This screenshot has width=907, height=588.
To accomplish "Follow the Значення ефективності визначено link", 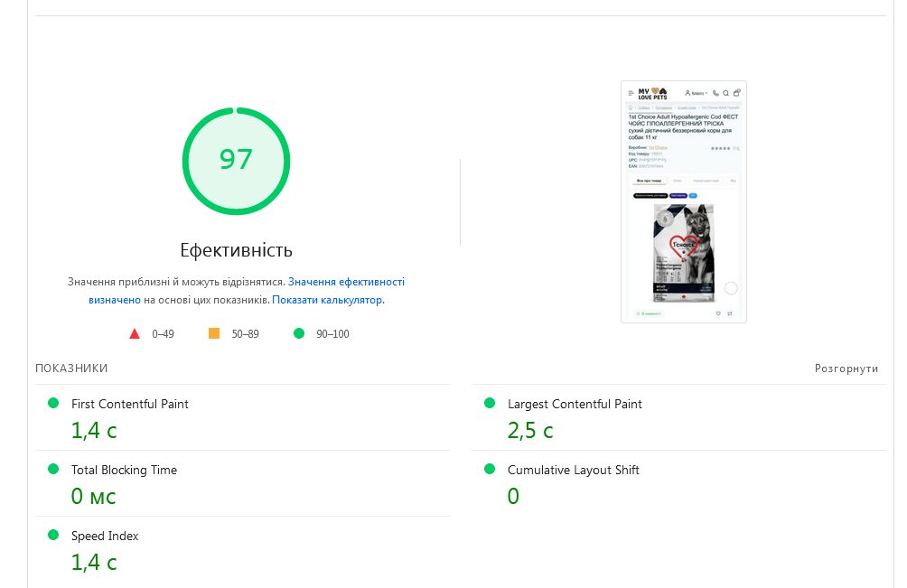I will (x=346, y=282).
